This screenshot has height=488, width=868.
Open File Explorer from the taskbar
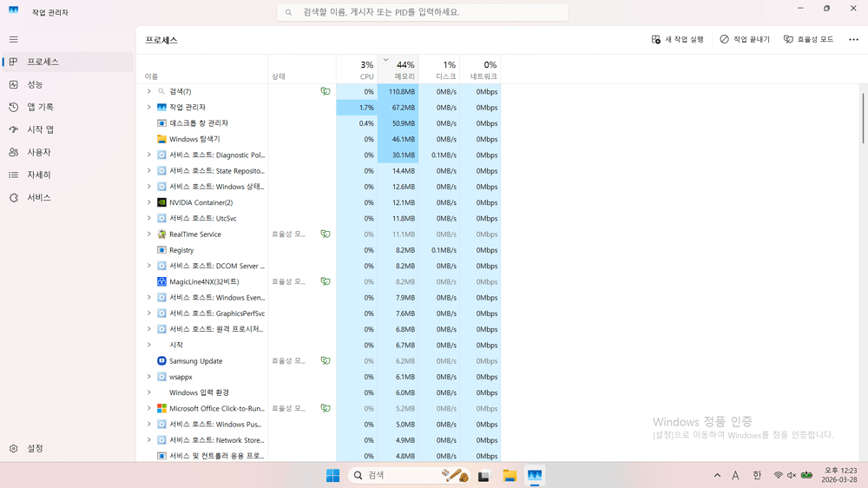[x=510, y=476]
